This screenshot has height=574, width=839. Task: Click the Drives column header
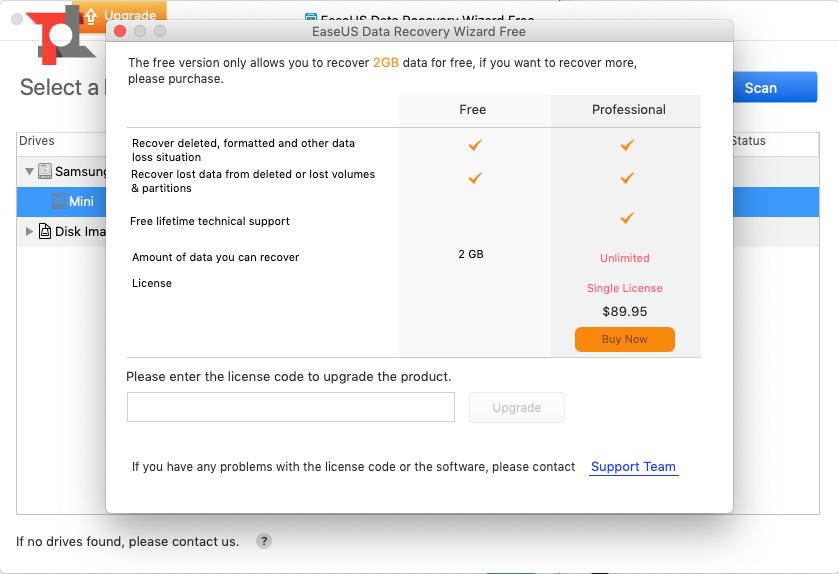click(x=37, y=141)
